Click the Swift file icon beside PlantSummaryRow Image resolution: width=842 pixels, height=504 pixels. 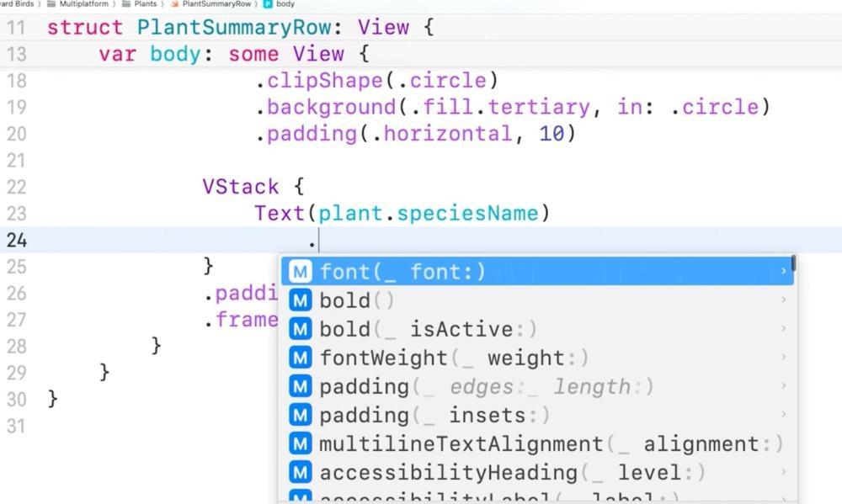[174, 4]
